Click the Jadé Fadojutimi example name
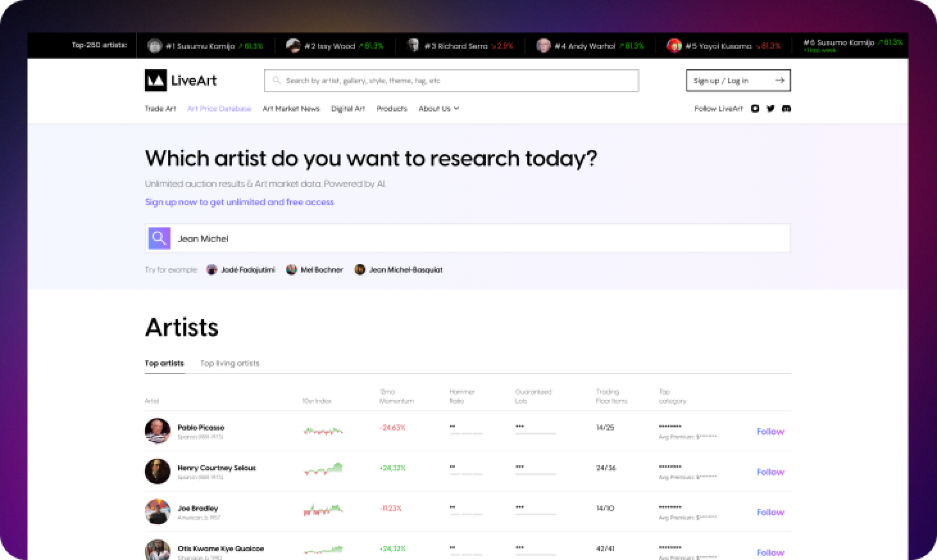The image size is (937, 560). coord(248,270)
